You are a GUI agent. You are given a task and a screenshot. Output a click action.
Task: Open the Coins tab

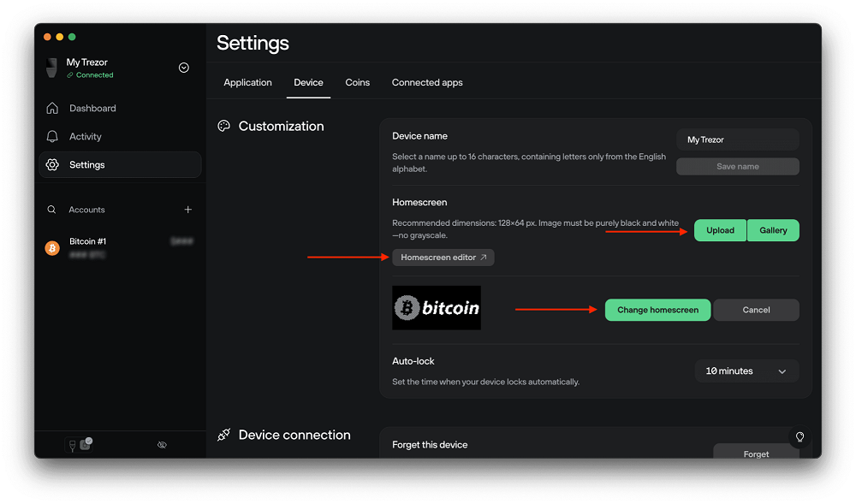click(x=358, y=82)
